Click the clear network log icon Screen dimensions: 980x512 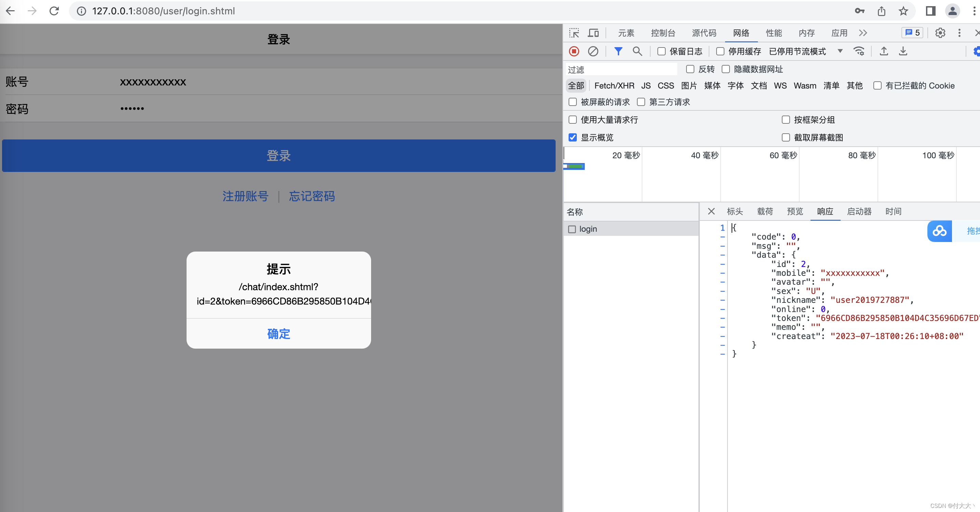[593, 51]
